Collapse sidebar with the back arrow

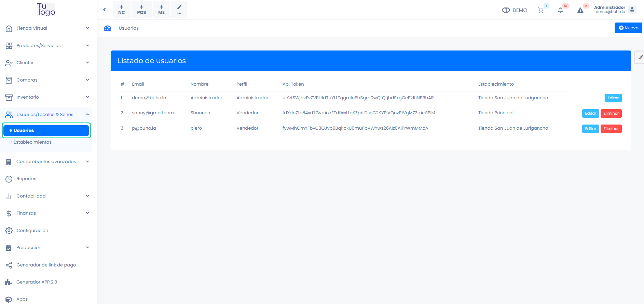pos(105,10)
